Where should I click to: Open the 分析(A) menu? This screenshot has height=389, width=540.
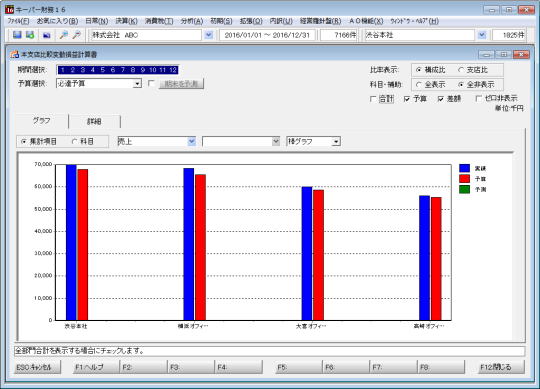pos(191,21)
